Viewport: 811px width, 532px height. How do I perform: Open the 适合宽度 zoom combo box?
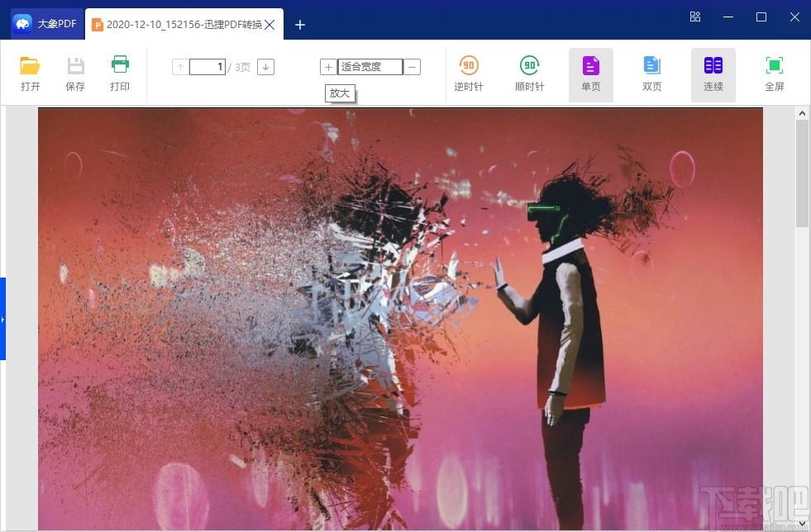(370, 67)
